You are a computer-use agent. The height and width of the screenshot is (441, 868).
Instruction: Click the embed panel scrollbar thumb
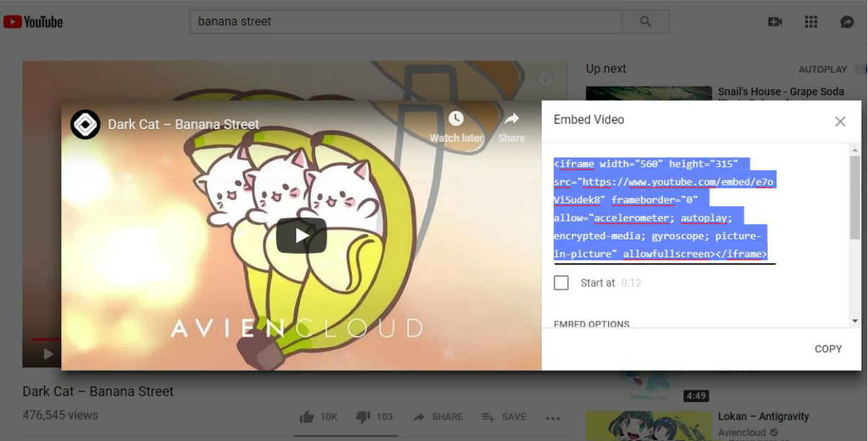[855, 197]
